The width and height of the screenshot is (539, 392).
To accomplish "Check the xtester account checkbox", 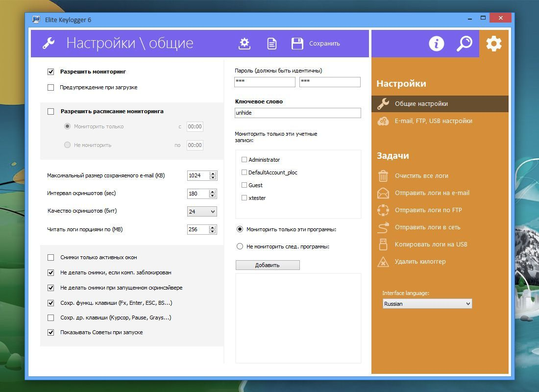I will coord(244,198).
